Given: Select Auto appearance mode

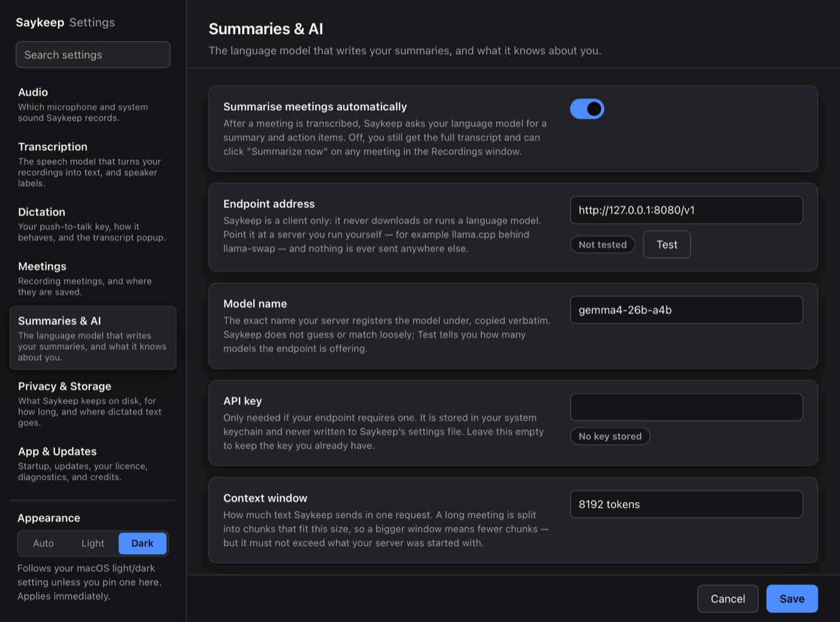Looking at the screenshot, I should (43, 543).
